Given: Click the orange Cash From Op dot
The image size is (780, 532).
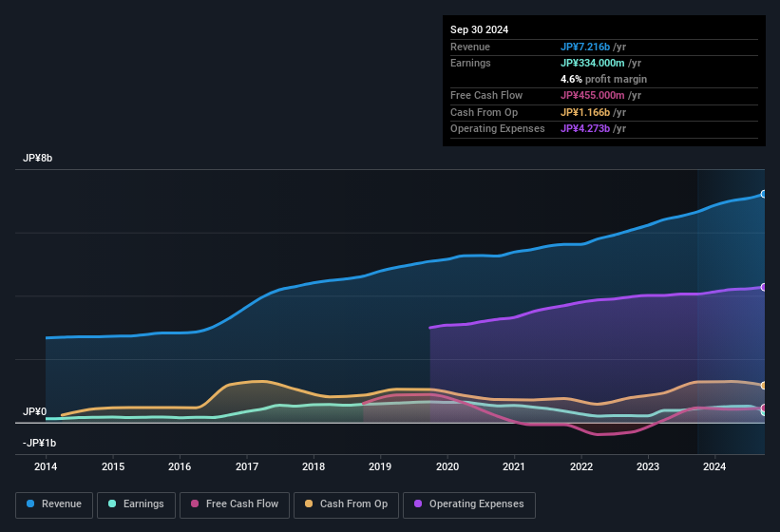Looking at the screenshot, I should click(309, 504).
